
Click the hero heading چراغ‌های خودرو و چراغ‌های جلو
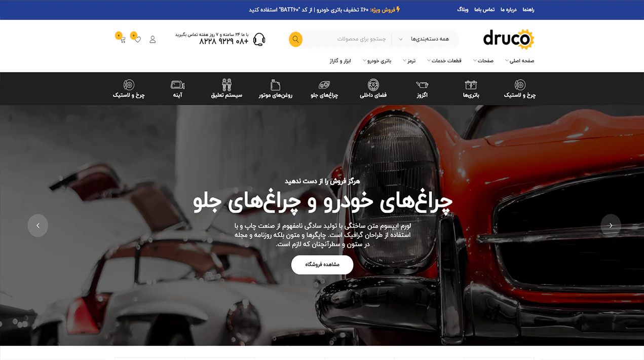[322, 202]
